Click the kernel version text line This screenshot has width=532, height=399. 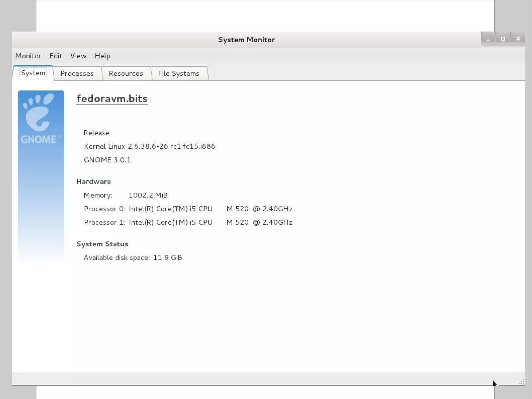click(x=149, y=146)
